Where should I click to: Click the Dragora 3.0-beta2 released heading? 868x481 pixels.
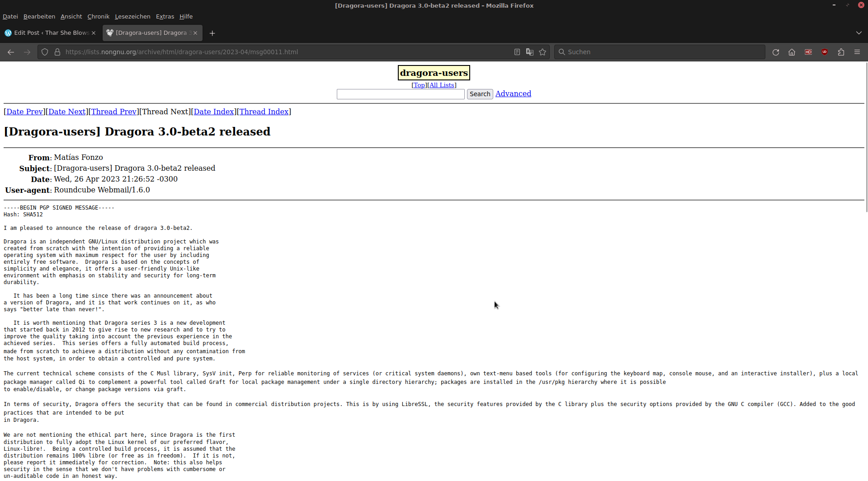pos(137,131)
